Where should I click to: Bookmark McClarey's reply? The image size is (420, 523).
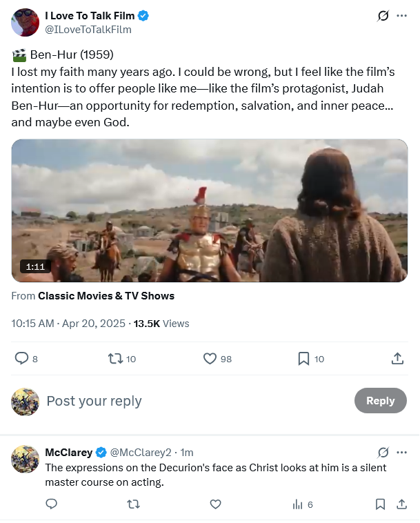pos(380,504)
